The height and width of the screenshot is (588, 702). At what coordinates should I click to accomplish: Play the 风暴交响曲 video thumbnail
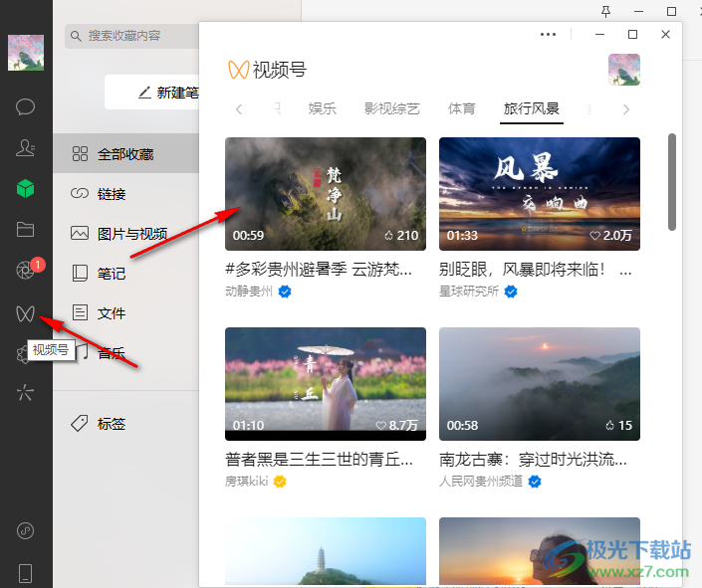coord(540,194)
